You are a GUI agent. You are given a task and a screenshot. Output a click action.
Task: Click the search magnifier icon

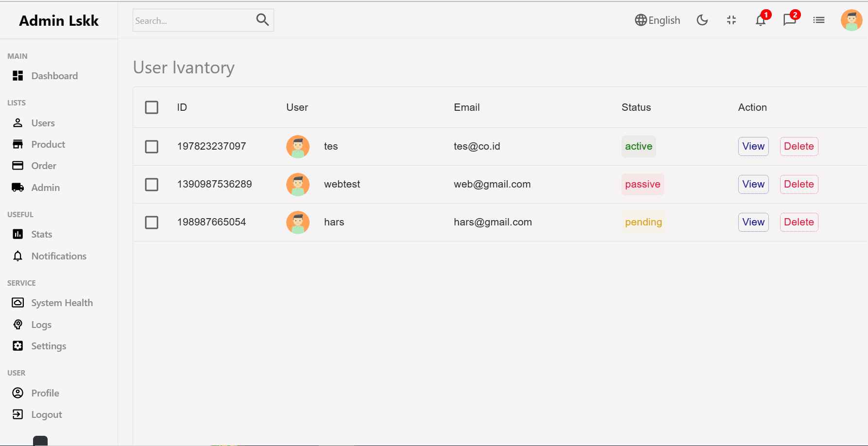pyautogui.click(x=262, y=20)
